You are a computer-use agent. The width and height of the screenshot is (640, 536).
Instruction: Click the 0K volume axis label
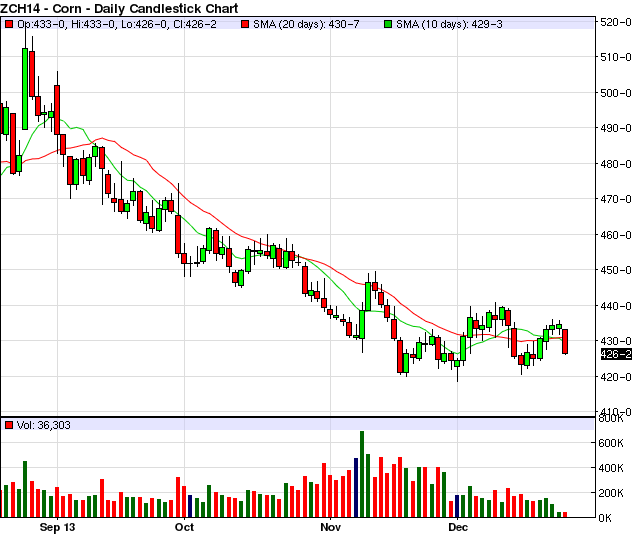[606, 518]
